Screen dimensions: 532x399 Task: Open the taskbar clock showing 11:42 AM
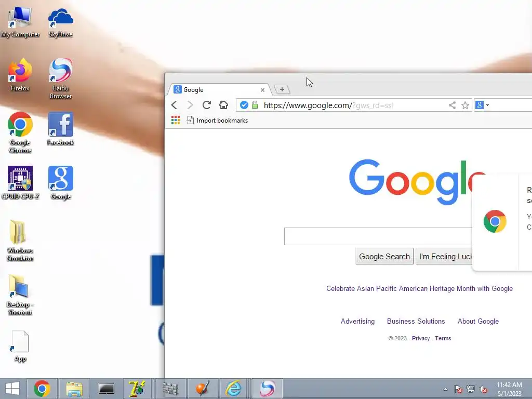[509, 389]
